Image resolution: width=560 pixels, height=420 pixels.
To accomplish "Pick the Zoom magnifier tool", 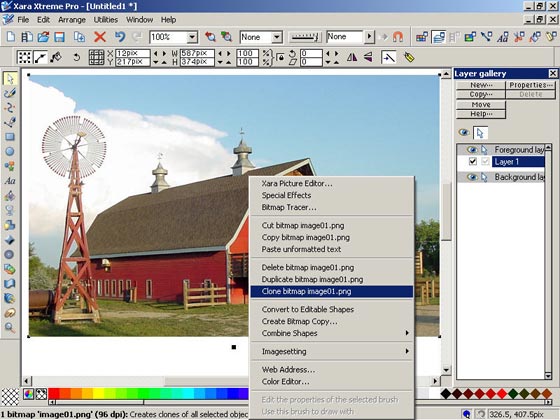I will point(10,327).
